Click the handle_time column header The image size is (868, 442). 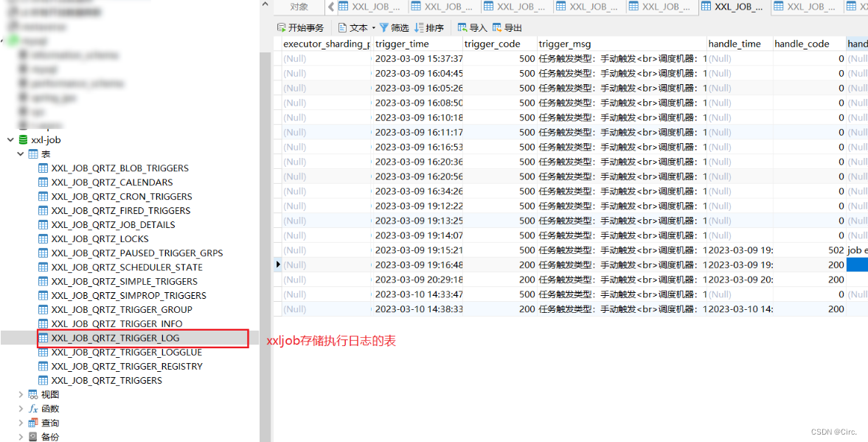point(740,44)
